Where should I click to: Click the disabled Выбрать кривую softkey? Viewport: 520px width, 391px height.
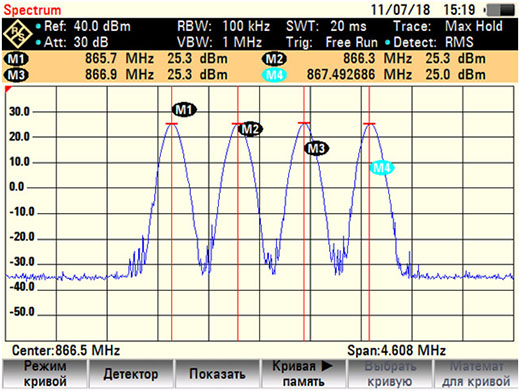tap(390, 374)
